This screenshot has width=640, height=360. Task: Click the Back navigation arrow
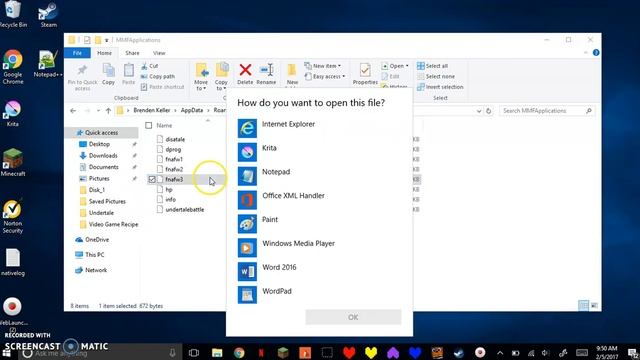(73, 111)
